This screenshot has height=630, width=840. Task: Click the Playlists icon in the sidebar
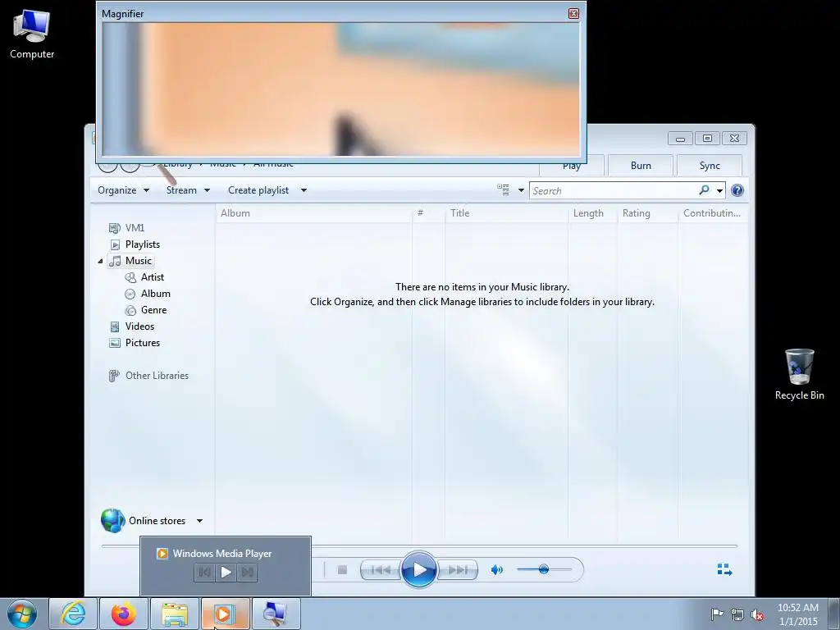115,244
